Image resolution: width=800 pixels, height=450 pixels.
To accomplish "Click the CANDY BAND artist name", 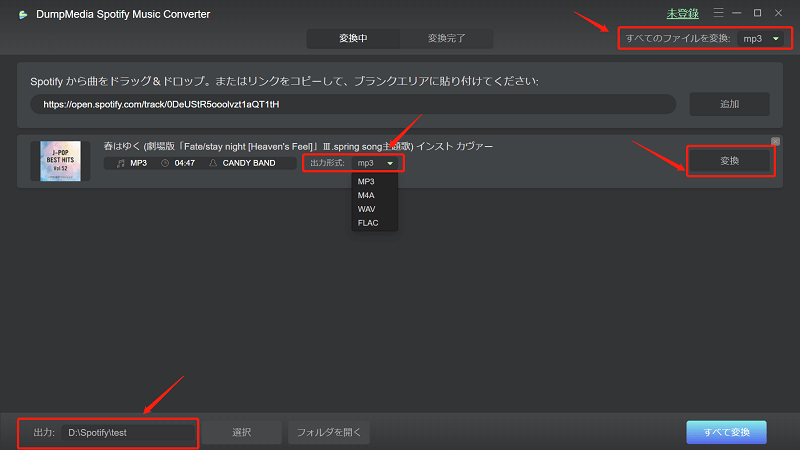I will pyautogui.click(x=249, y=163).
